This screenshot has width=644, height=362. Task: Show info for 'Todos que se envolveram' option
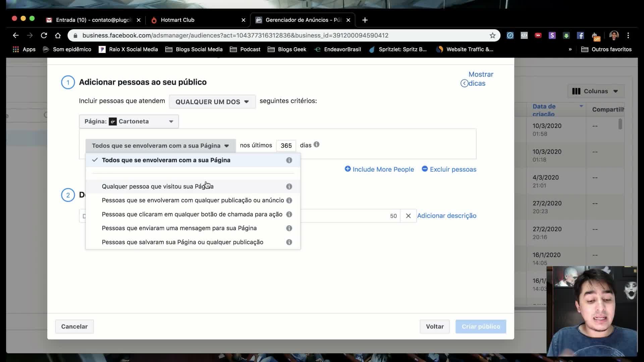tap(289, 160)
